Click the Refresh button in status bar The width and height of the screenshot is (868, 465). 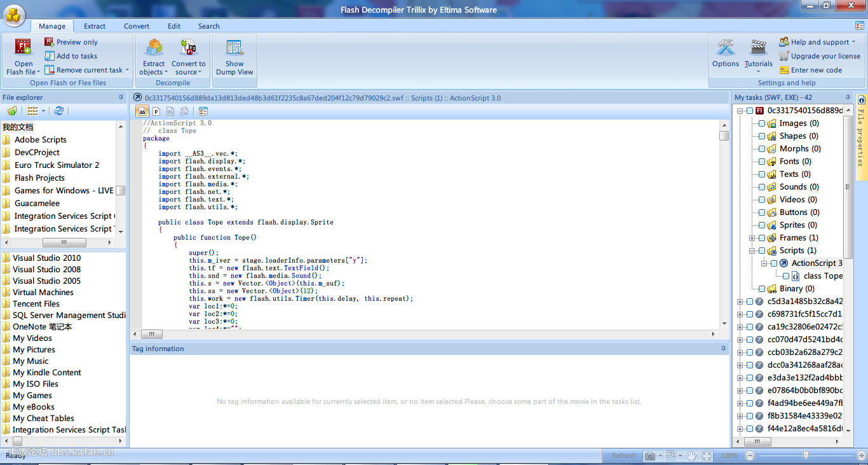[x=623, y=455]
